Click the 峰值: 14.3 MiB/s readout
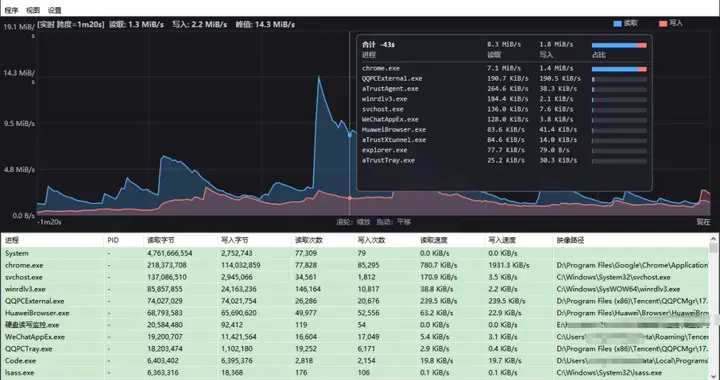 point(265,24)
